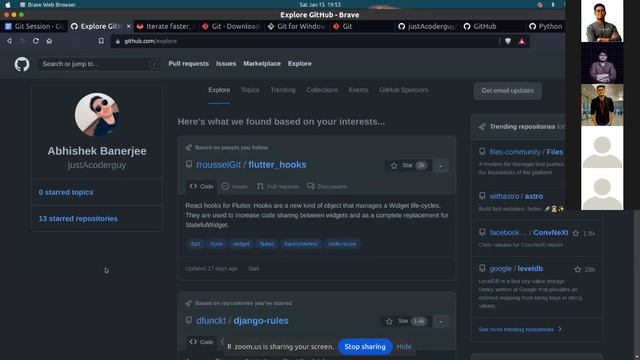Open files-community / Files trending repo
This screenshot has height=360, width=640.
tap(526, 152)
